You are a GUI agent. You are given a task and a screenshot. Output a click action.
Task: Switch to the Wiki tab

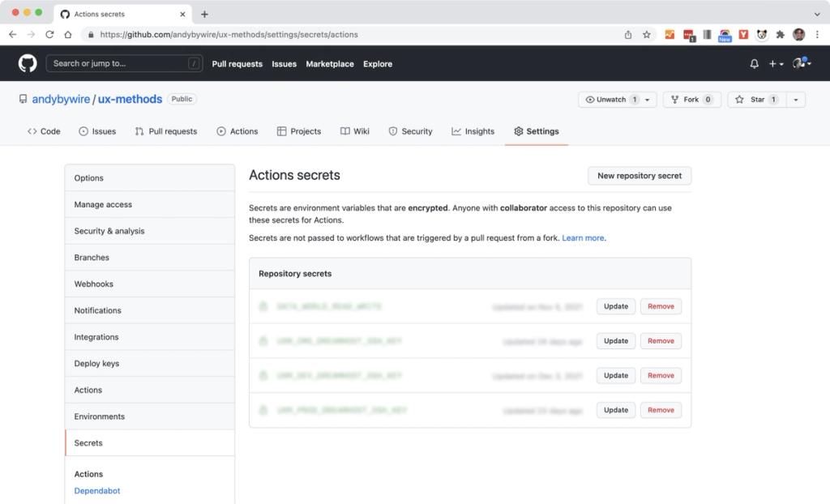pyautogui.click(x=355, y=131)
